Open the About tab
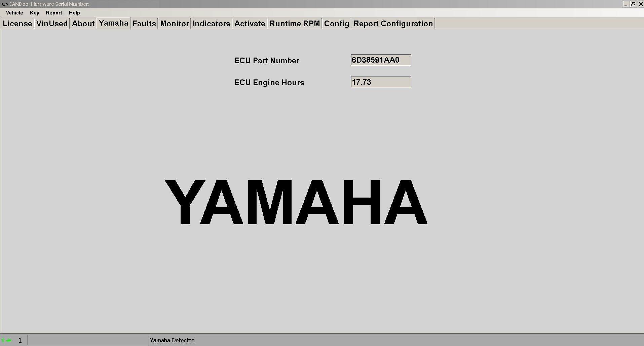This screenshot has height=346, width=644. pyautogui.click(x=83, y=24)
